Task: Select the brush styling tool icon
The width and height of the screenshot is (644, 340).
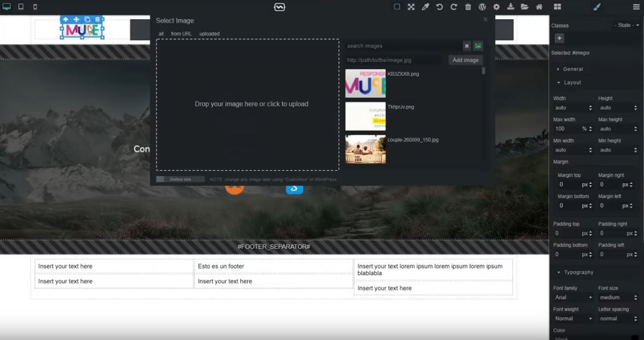Action: [x=597, y=7]
